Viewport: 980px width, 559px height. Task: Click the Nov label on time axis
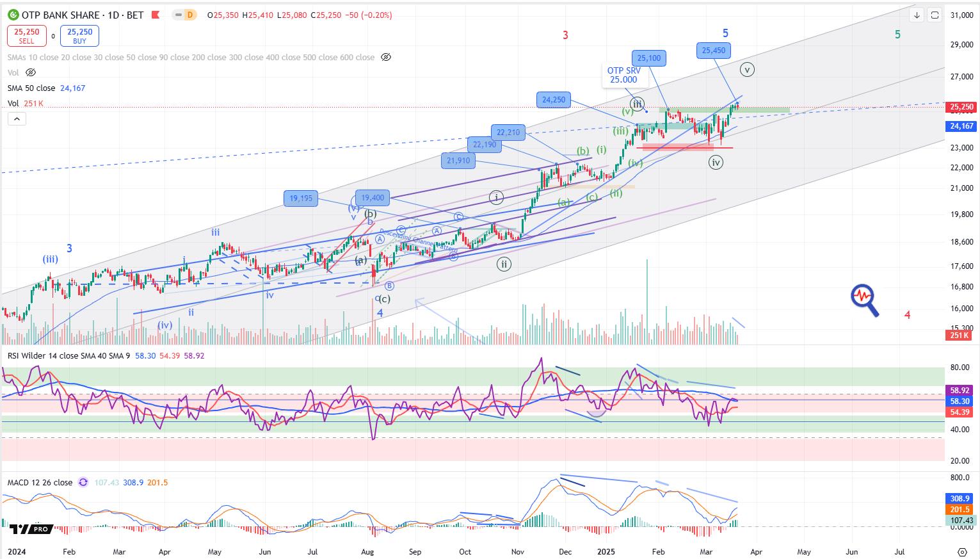point(518,551)
